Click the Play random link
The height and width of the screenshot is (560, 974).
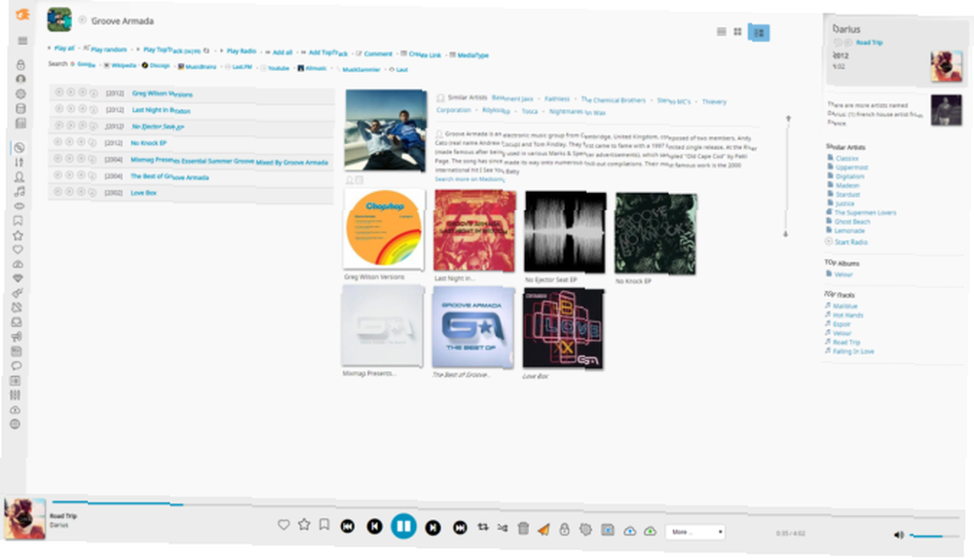tap(109, 49)
